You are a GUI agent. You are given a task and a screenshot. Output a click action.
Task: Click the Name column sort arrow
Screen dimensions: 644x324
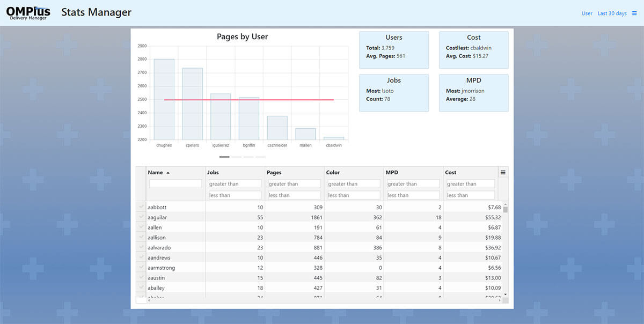(x=168, y=173)
